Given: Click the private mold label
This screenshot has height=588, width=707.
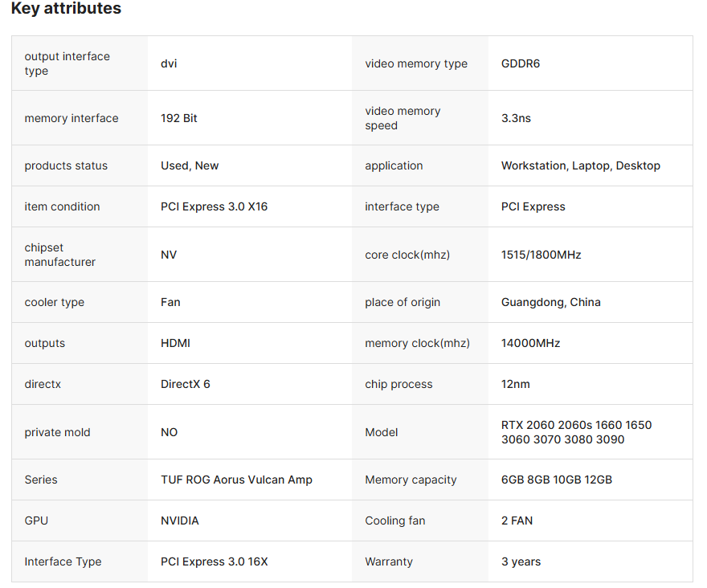Looking at the screenshot, I should pyautogui.click(x=57, y=432).
